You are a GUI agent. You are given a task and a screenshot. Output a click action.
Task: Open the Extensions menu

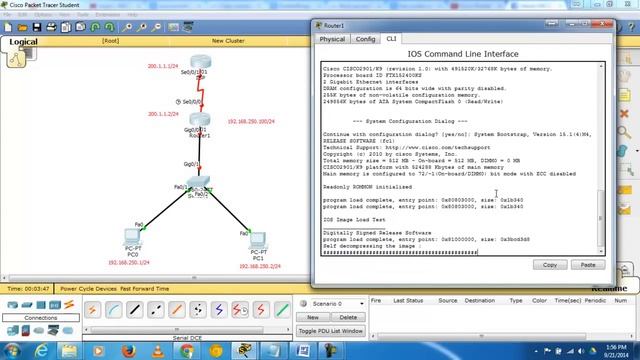pyautogui.click(x=108, y=15)
